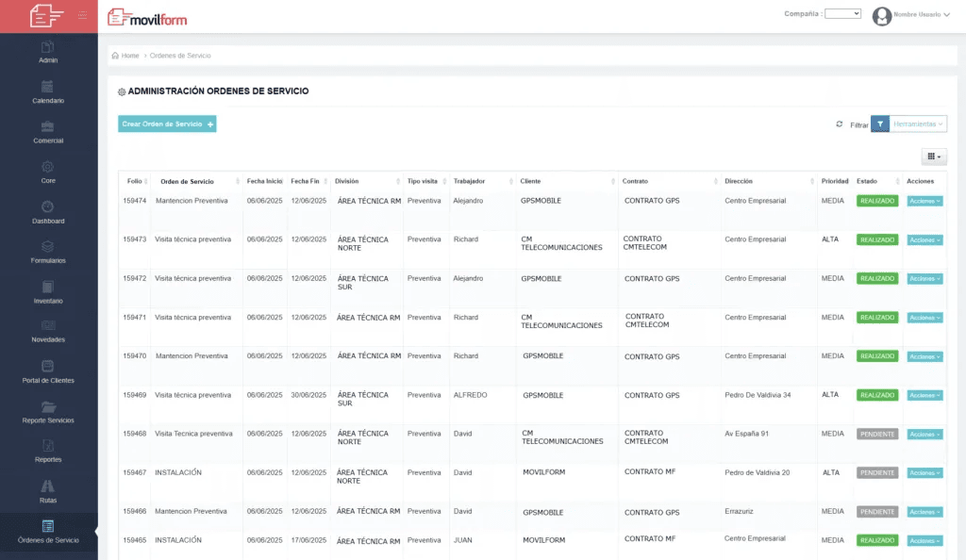Click PENDIENTE status badge for folio 159467

[x=877, y=472]
